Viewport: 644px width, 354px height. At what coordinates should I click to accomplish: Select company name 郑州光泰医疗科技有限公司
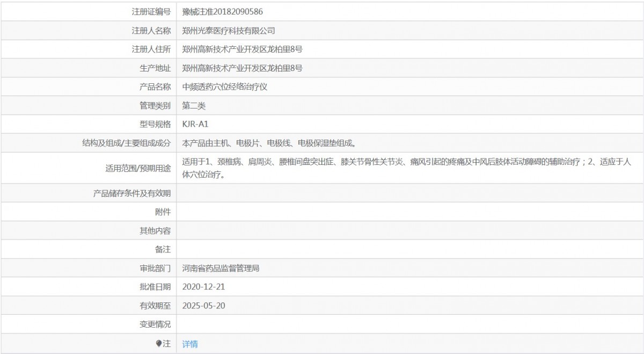pos(229,31)
